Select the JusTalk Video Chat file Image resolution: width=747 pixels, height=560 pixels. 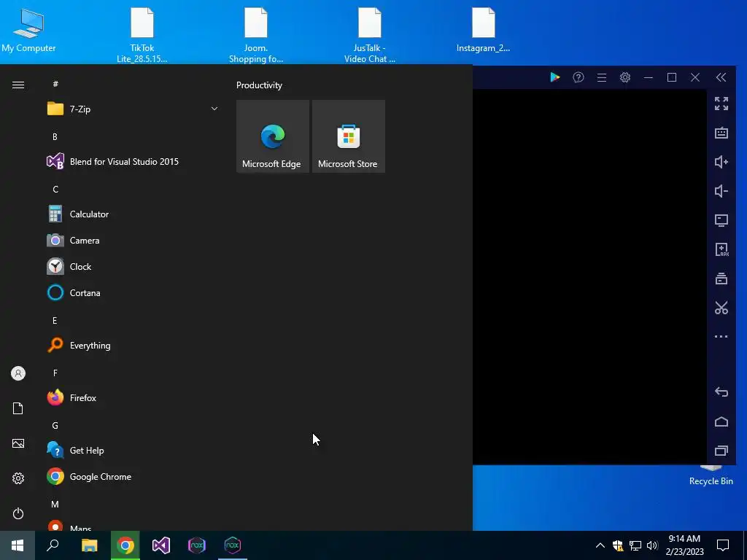(370, 35)
